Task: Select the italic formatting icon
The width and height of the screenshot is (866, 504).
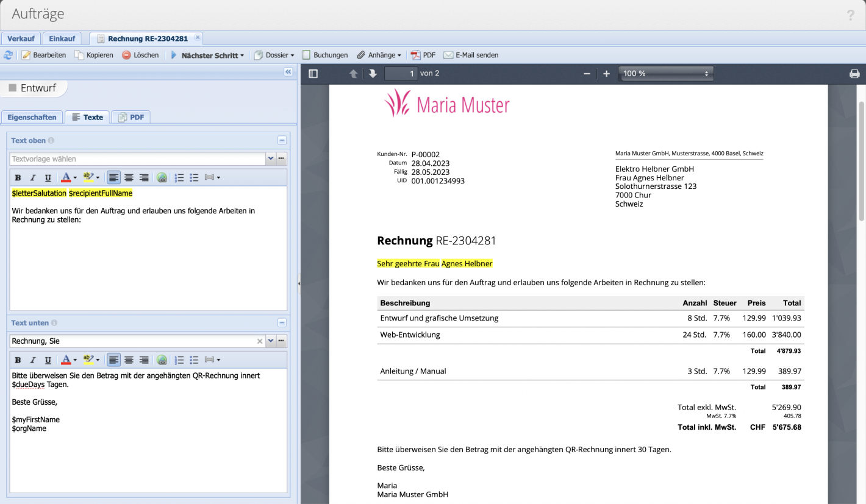Action: pos(32,177)
